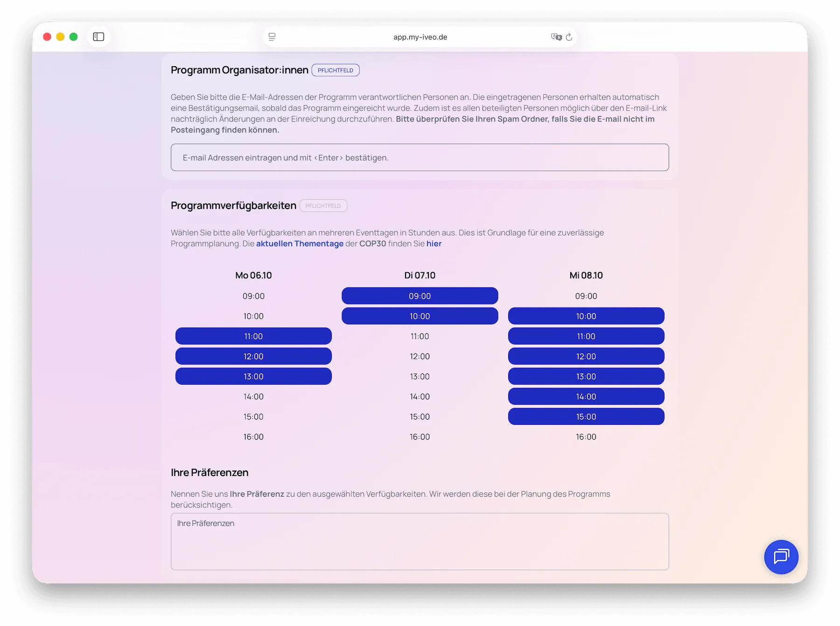
Task: Open the aktuellen Thementage link
Action: (x=300, y=243)
